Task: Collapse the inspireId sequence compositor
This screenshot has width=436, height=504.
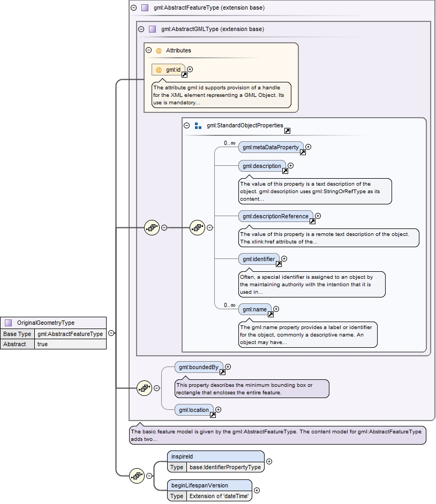Action: point(149,476)
